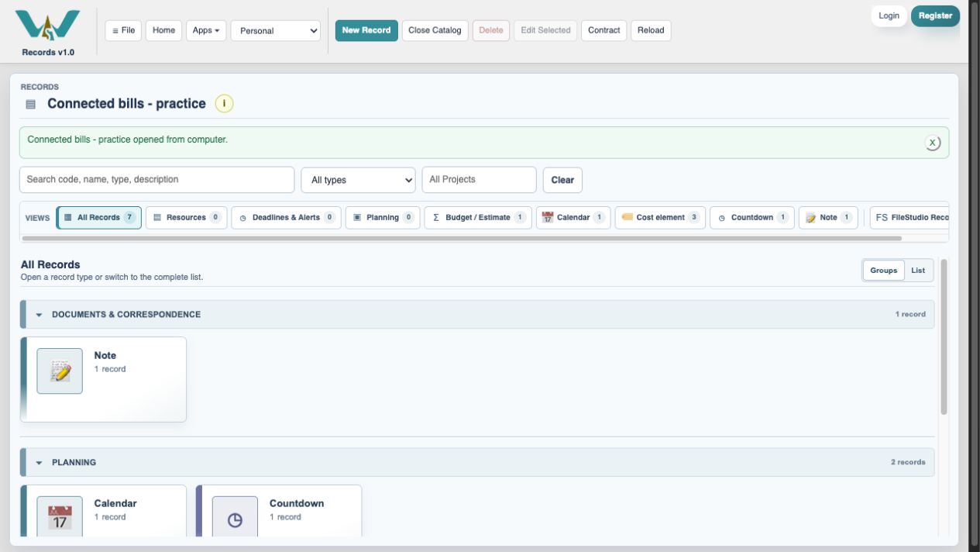Collapse Documents & Correspondence group arrow
The width and height of the screenshot is (980, 552).
(x=39, y=315)
